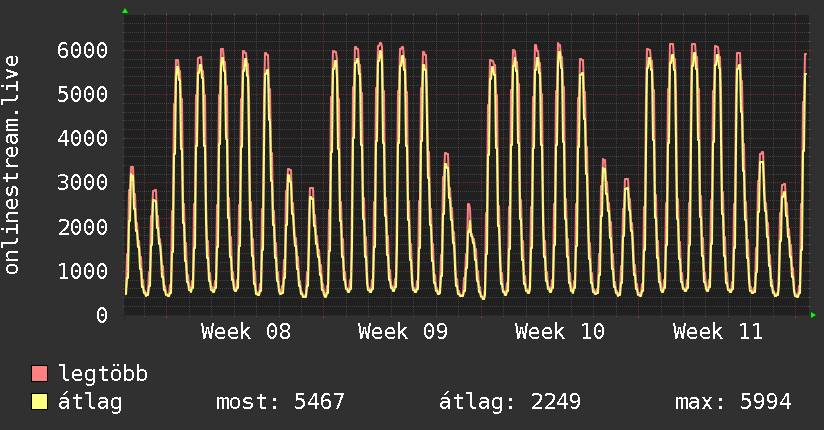824x430 pixels.
Task: Click the 1000 y-axis label
Action: [x=83, y=272]
